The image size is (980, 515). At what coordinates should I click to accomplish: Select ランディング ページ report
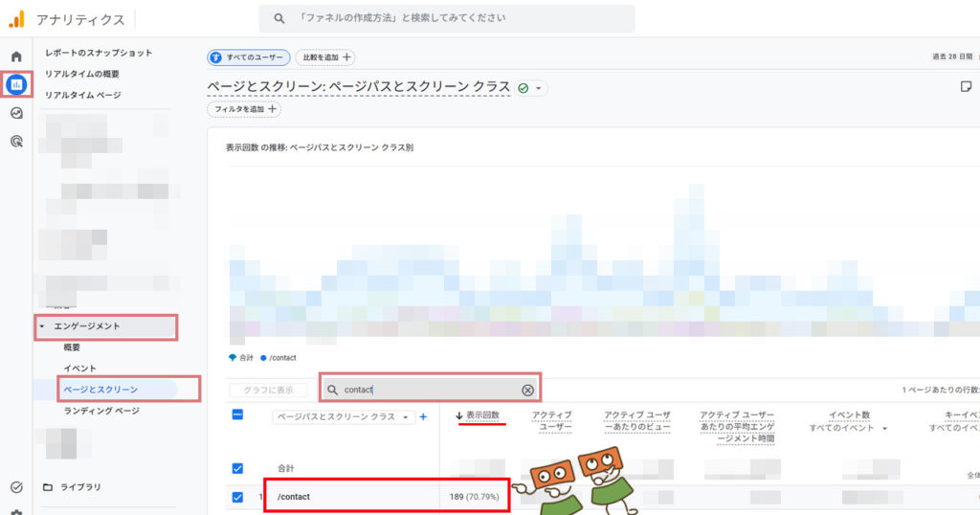pyautogui.click(x=101, y=411)
